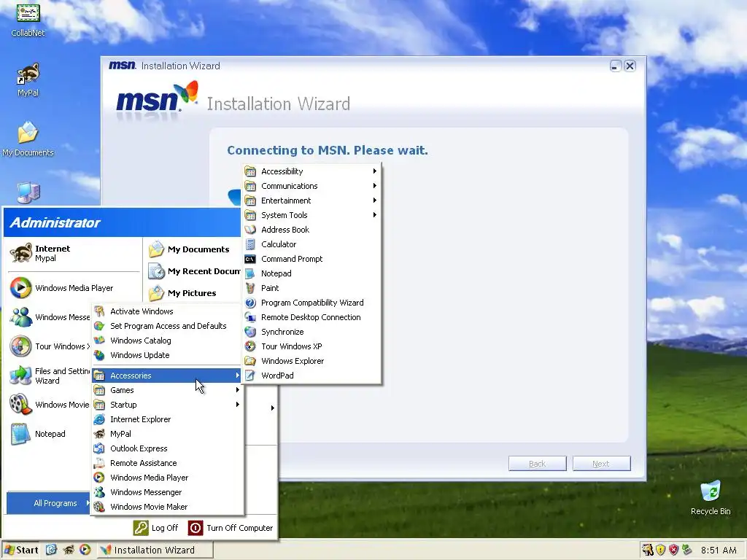Open My Documents in Start menu

click(193, 249)
